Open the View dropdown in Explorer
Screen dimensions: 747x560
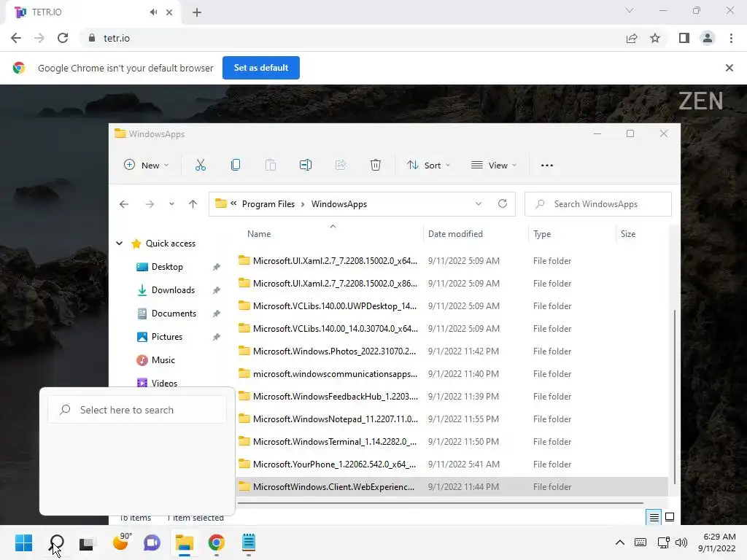[494, 166]
